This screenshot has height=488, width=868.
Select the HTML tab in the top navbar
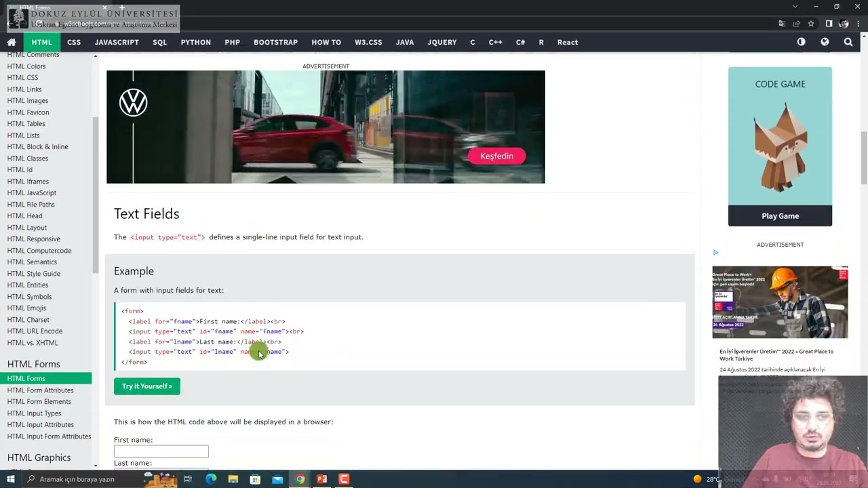pyautogui.click(x=41, y=42)
